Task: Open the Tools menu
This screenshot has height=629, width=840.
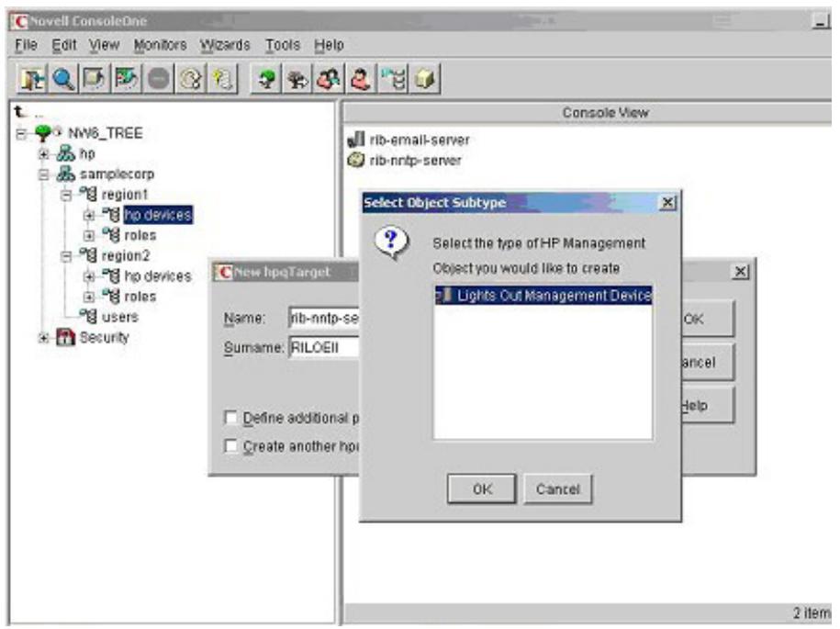Action: coord(283,45)
